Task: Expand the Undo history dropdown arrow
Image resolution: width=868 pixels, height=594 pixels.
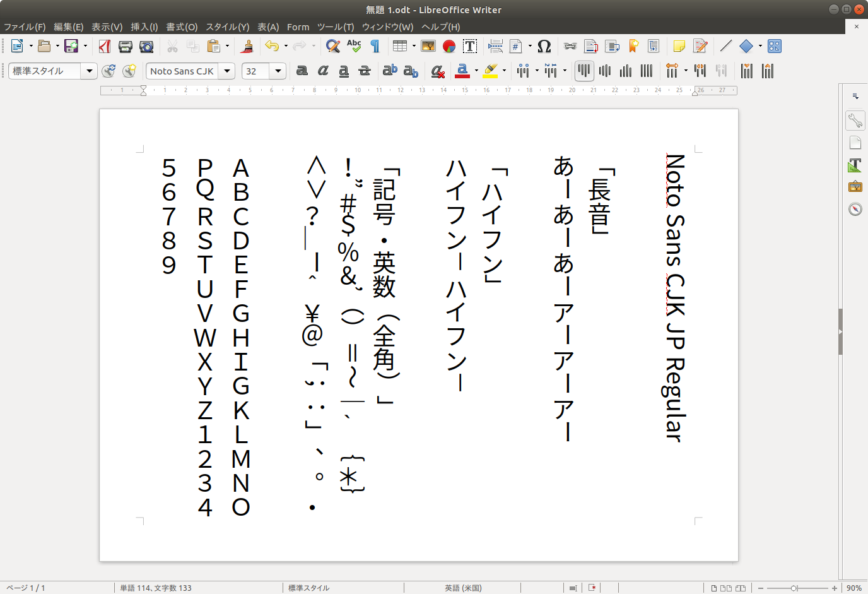Action: tap(286, 46)
